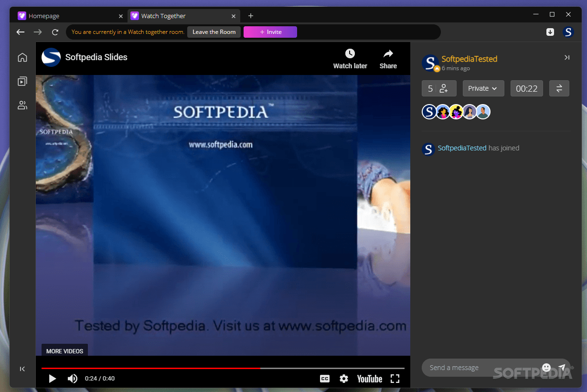Open the video library sidebar icon

22,82
